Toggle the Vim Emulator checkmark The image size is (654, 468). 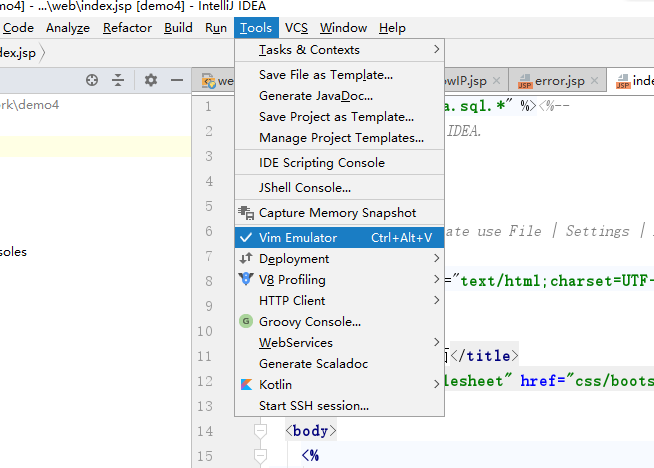246,238
